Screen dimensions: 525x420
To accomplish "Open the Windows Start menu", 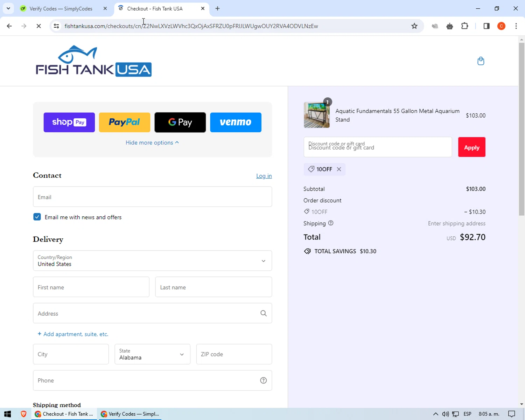I will 7,414.
